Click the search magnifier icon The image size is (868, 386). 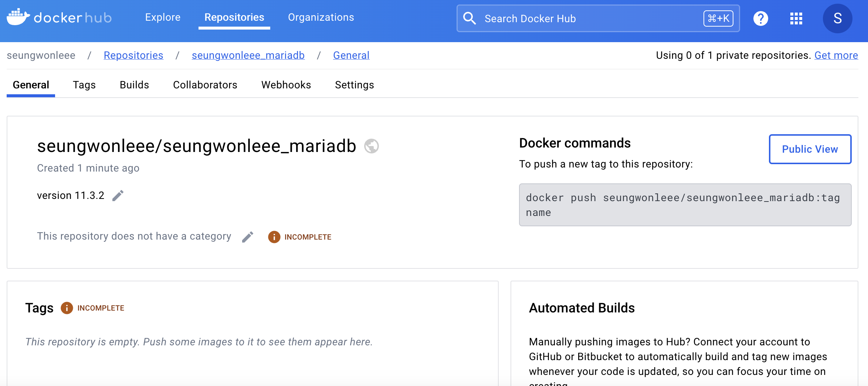(x=469, y=18)
